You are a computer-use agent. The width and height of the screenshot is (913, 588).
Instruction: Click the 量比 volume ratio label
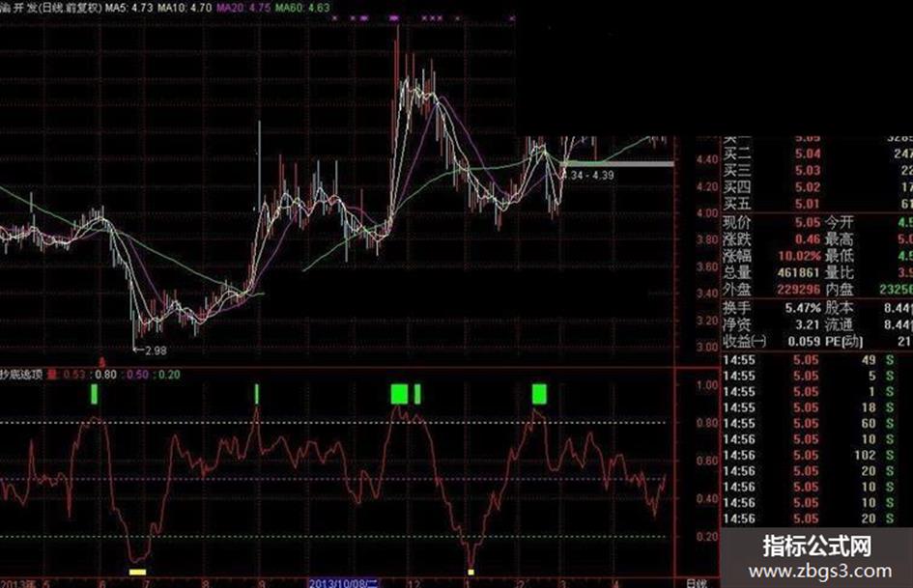click(839, 272)
